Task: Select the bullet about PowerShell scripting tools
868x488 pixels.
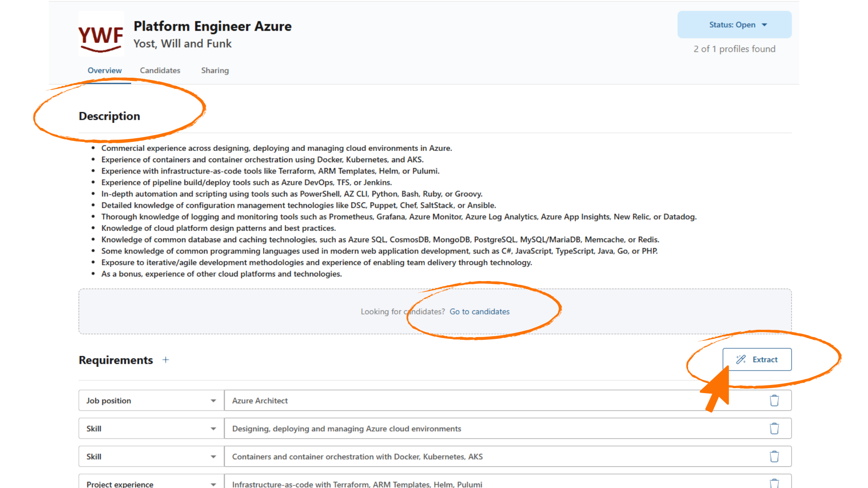Action: [292, 194]
